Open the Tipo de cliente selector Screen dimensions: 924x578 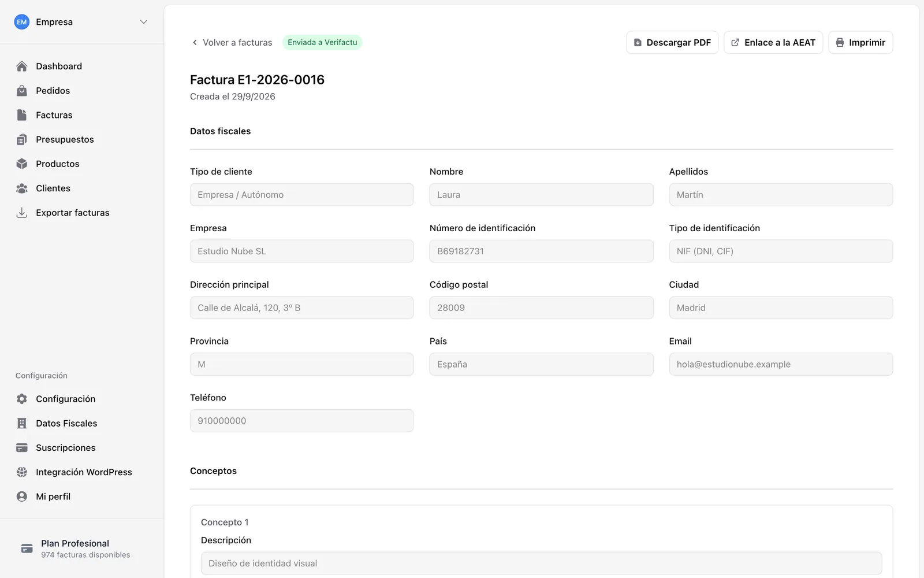(x=301, y=195)
